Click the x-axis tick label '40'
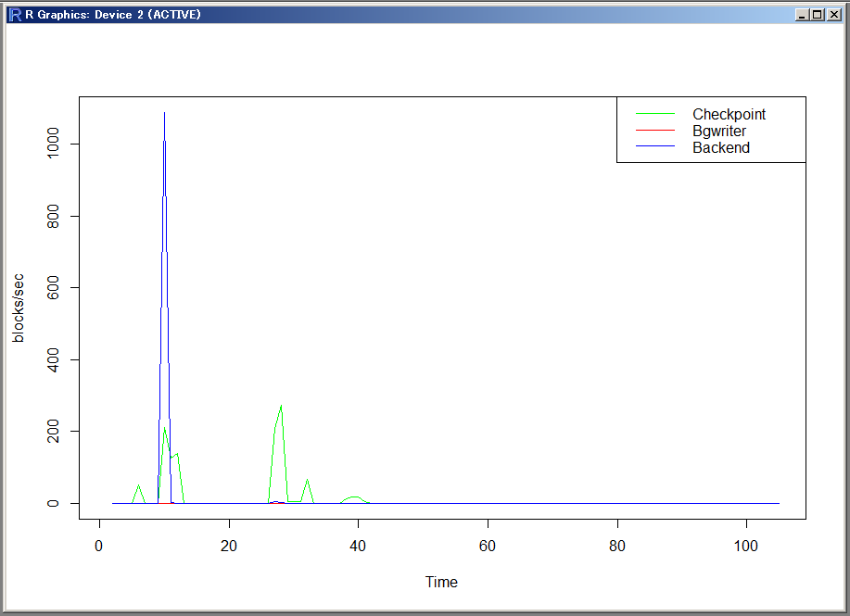The height and width of the screenshot is (616, 850). point(358,546)
